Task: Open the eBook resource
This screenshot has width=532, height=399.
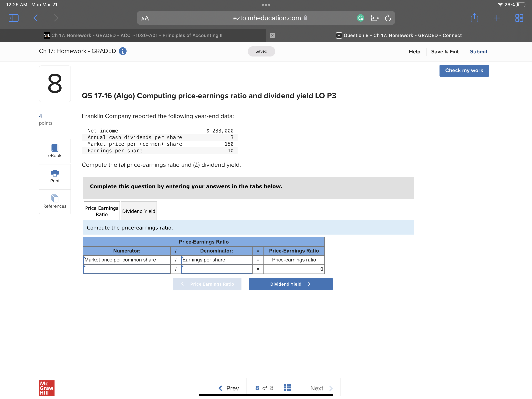Action: [55, 151]
